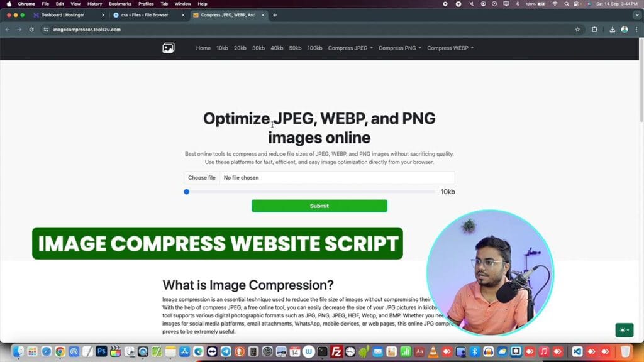Click Choose file to upload an image
This screenshot has width=644, height=362.
tap(201, 177)
